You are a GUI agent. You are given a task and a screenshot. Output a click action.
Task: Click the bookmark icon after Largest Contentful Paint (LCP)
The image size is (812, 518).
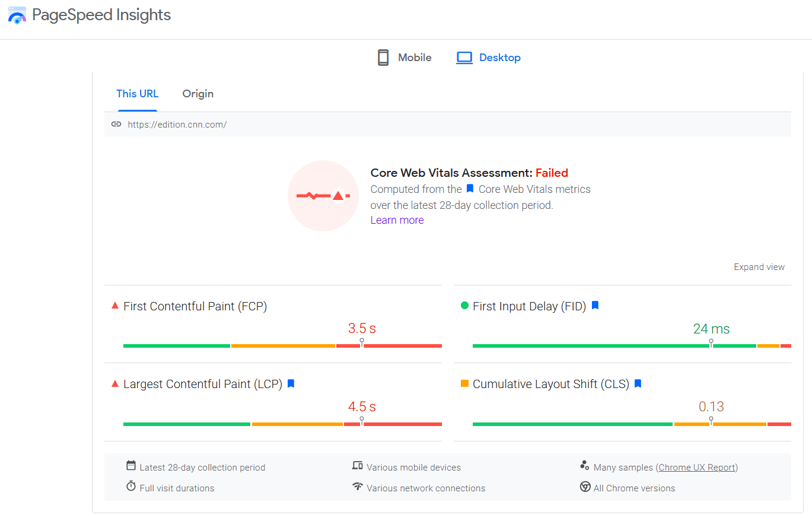[291, 384]
